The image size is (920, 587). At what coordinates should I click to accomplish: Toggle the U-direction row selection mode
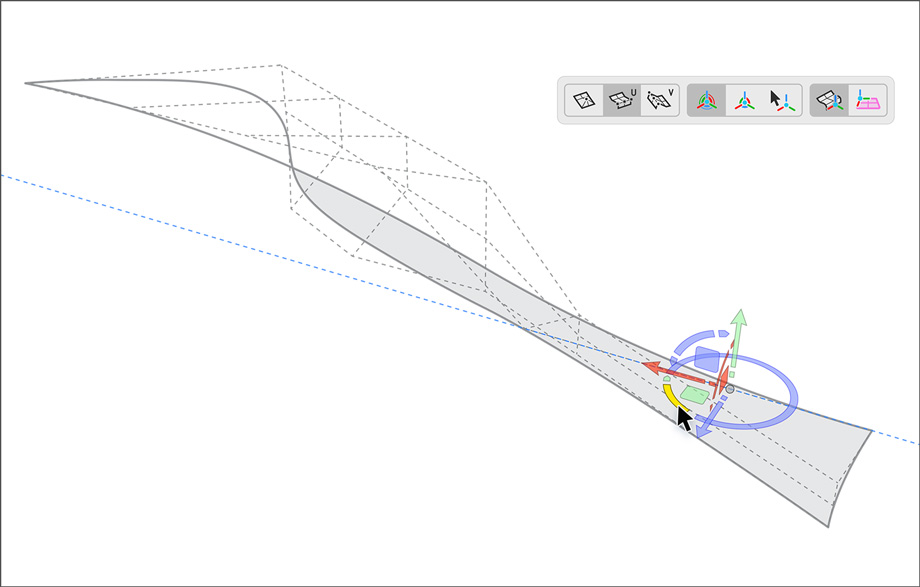pyautogui.click(x=622, y=100)
